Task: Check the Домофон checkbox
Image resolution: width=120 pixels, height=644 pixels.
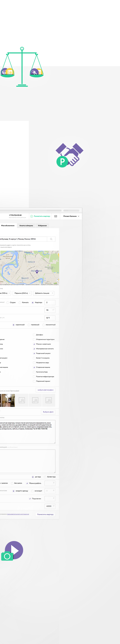Action: pyautogui.click(x=34, y=335)
